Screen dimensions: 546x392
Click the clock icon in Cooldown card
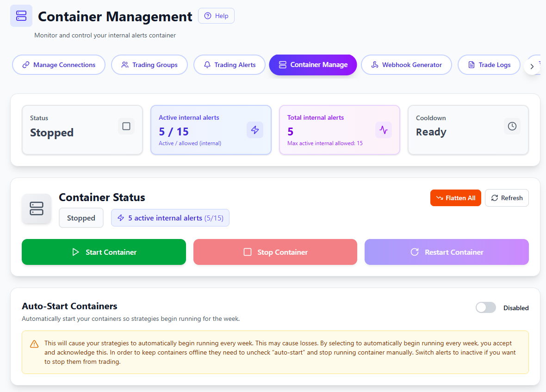512,126
